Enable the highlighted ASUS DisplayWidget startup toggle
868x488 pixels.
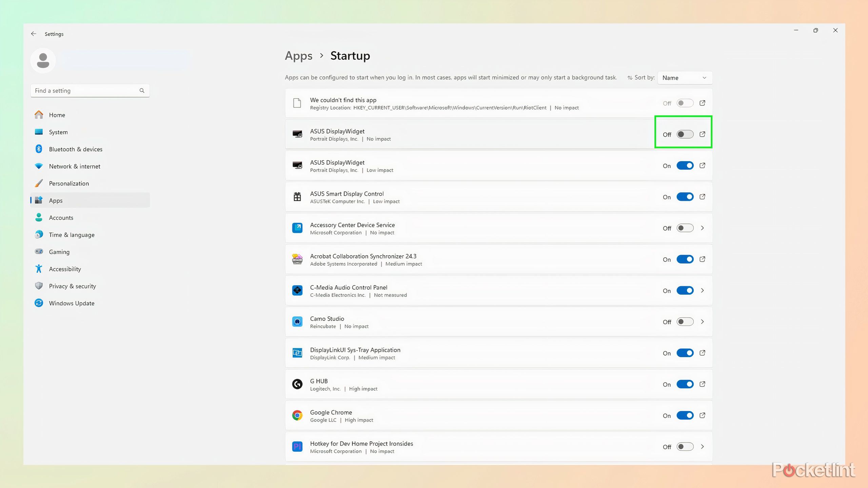point(685,134)
